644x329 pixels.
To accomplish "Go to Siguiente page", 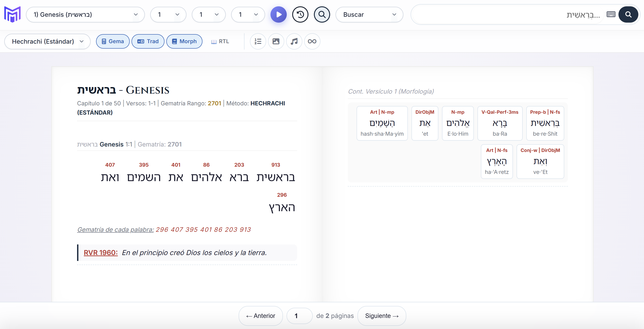I will click(381, 316).
